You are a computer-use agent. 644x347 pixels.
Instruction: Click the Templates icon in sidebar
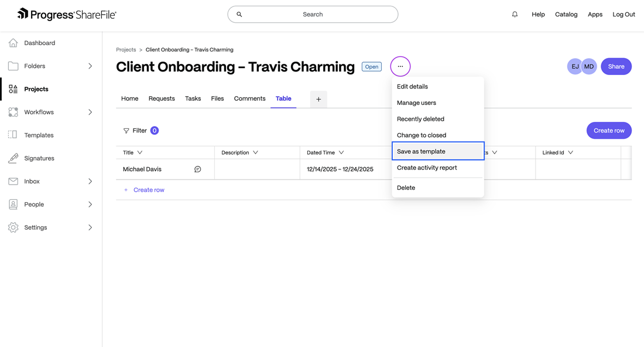tap(13, 135)
